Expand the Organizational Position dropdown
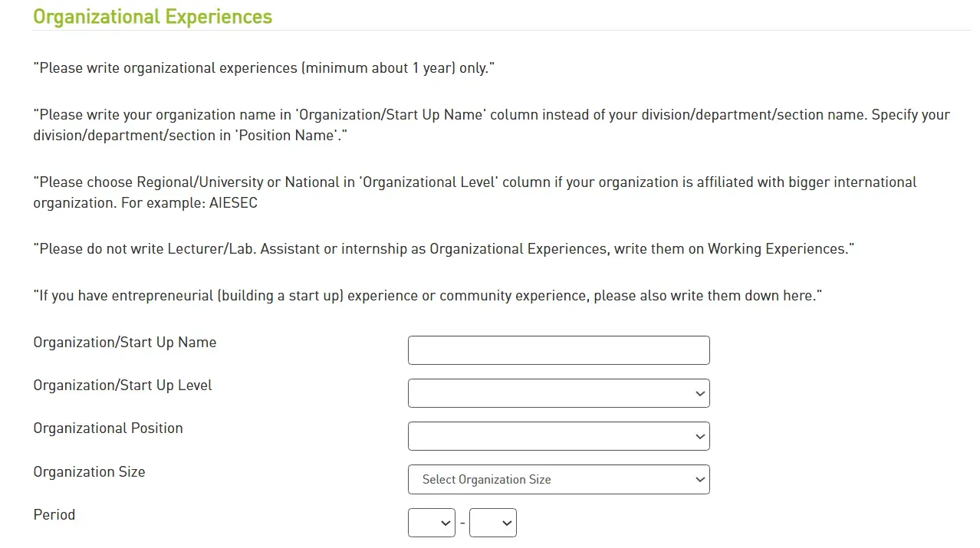 558,435
